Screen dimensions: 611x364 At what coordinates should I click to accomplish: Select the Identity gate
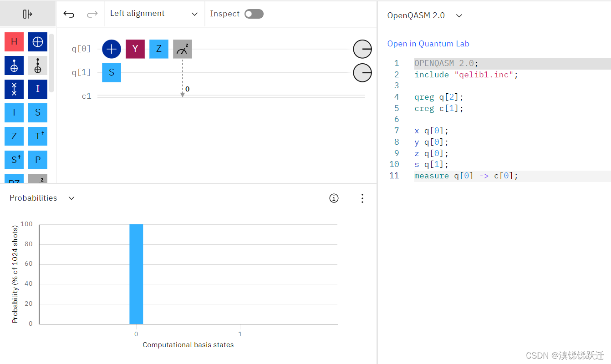point(37,89)
